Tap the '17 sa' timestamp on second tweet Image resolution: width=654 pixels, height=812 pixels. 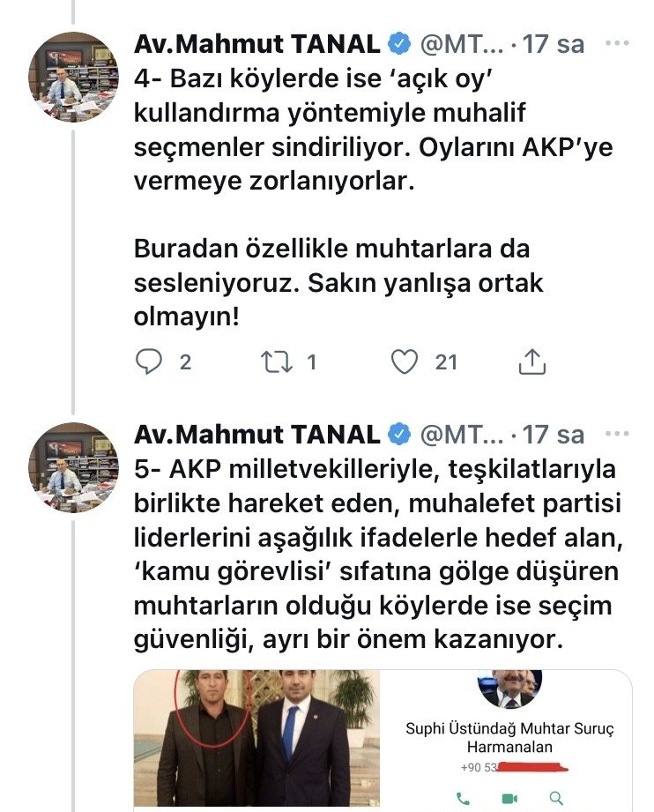(554, 435)
